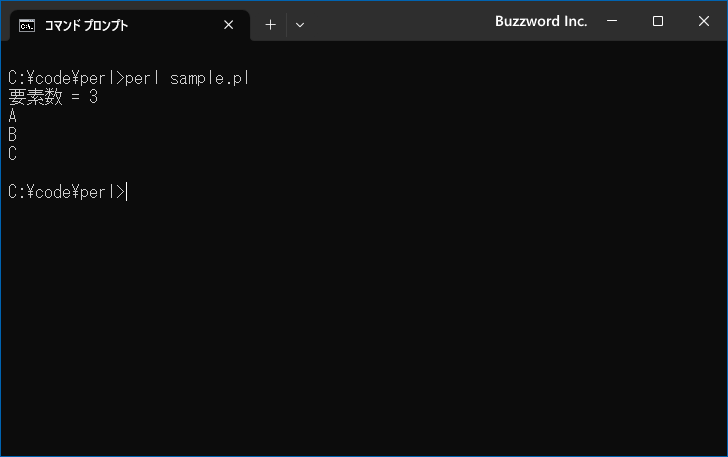Viewport: 728px width, 457px height.
Task: Close the terminal window
Action: pos(703,21)
